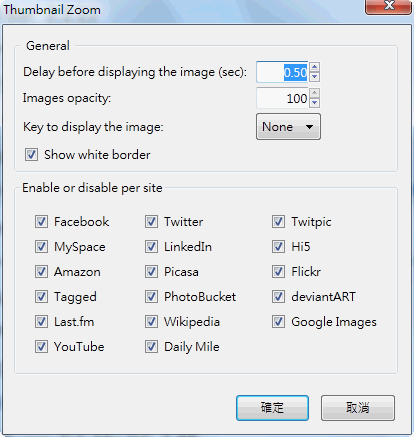Screen dimensions: 414x437
Task: Lower images opacity with down arrow
Action: click(x=315, y=103)
